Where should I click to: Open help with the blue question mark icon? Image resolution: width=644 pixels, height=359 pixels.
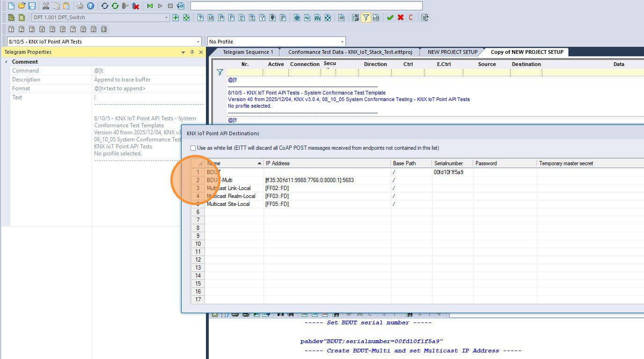pos(90,6)
